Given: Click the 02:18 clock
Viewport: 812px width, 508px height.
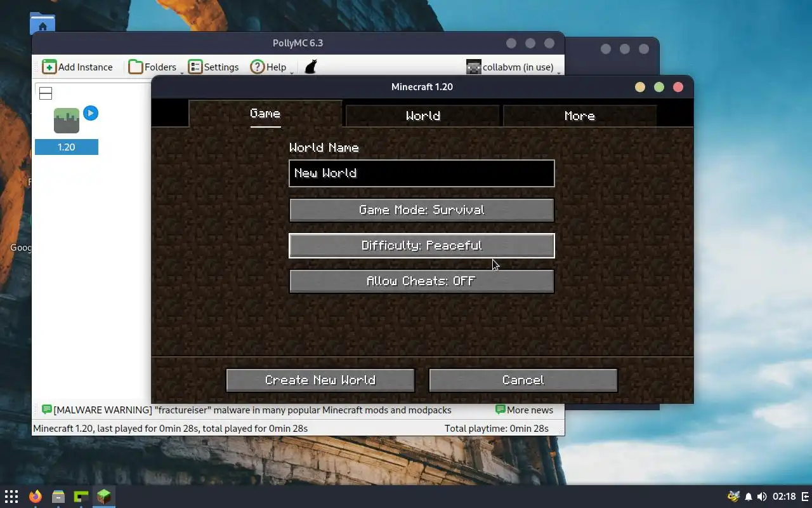Looking at the screenshot, I should pos(784,497).
